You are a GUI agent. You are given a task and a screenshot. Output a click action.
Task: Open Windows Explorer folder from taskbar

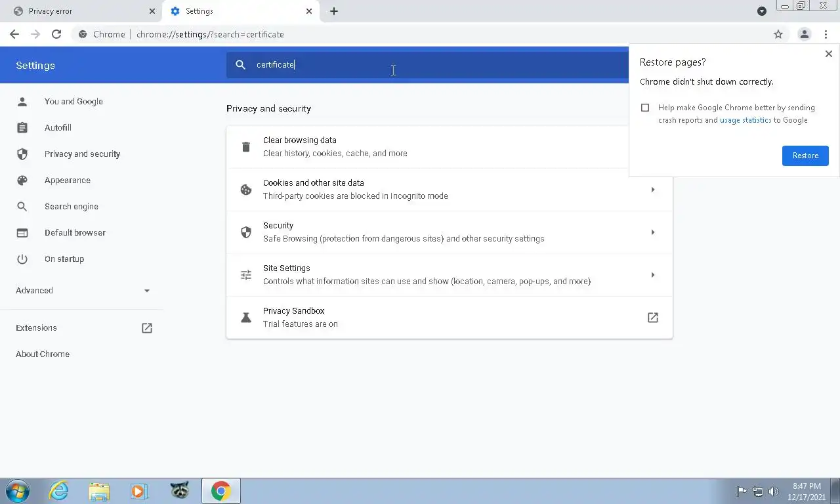click(x=99, y=491)
